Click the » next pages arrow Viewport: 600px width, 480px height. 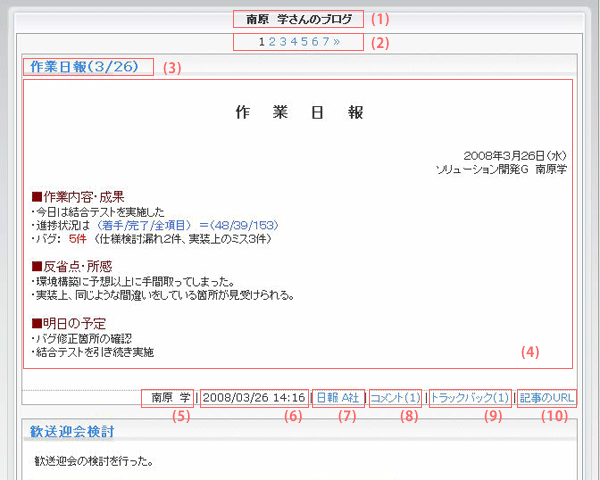336,42
